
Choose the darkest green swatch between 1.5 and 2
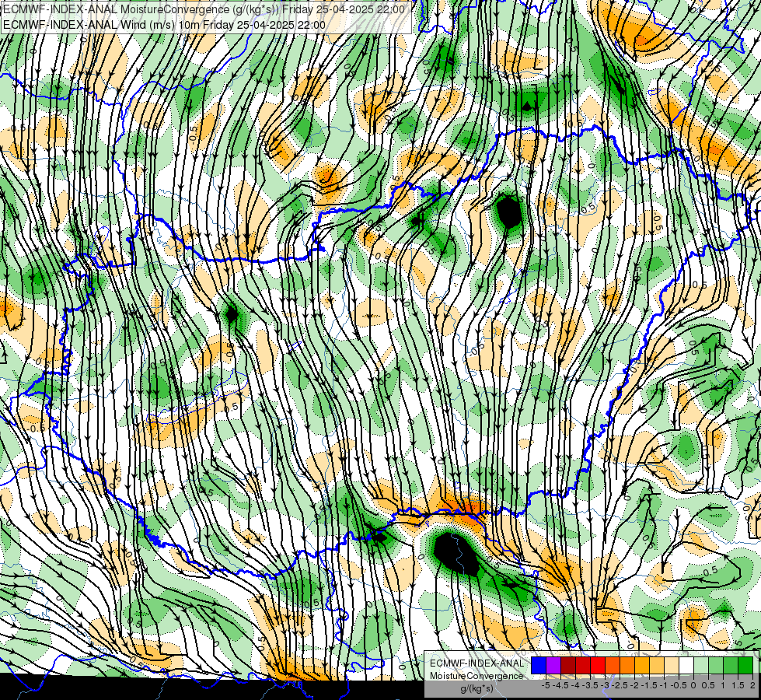click(745, 666)
